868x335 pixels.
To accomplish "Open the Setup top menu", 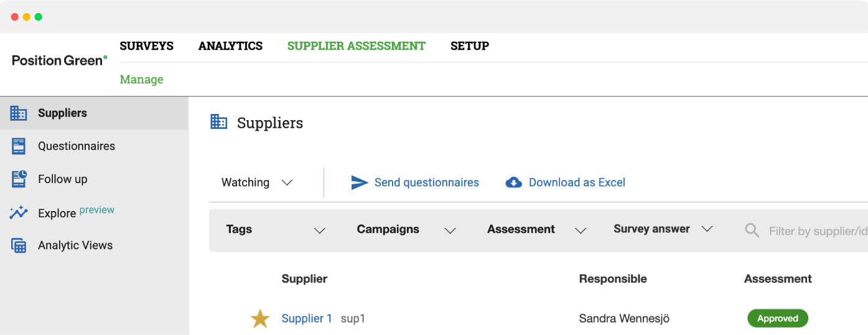I will (x=470, y=46).
